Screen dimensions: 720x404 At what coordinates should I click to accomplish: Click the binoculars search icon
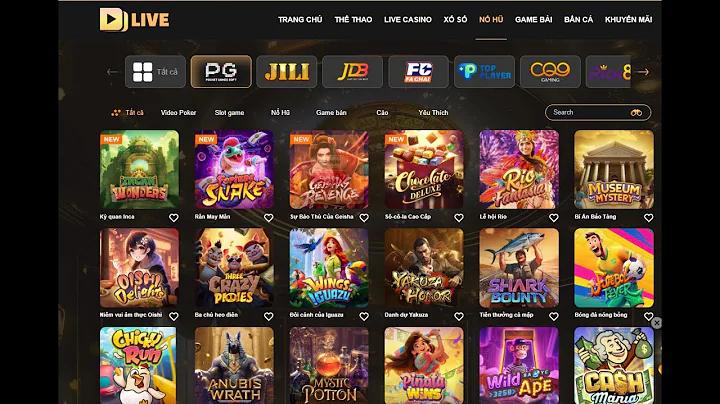tap(636, 112)
